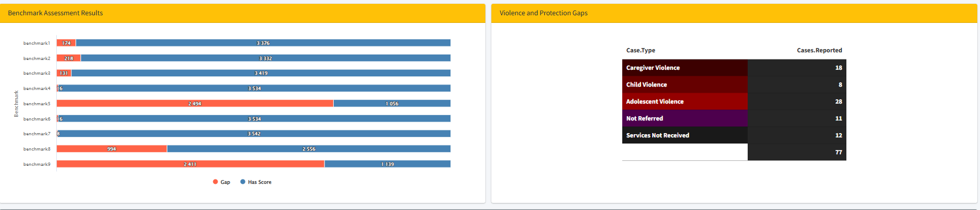Click the benchmark5 axis label
Image resolution: width=980 pixels, height=210 pixels.
point(37,104)
